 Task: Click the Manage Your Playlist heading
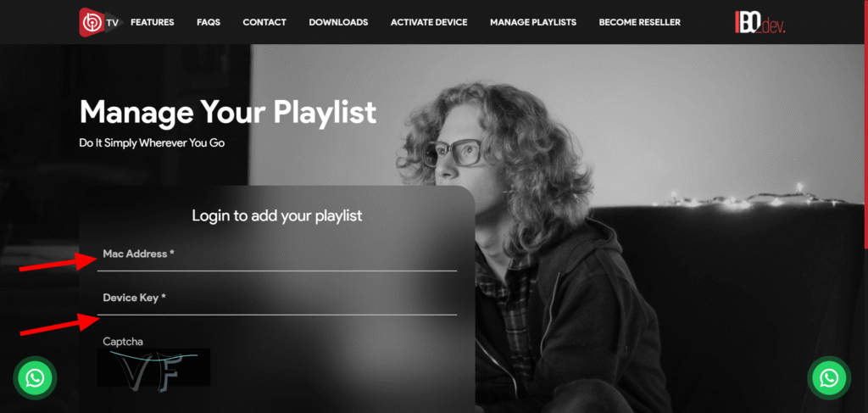(x=228, y=113)
